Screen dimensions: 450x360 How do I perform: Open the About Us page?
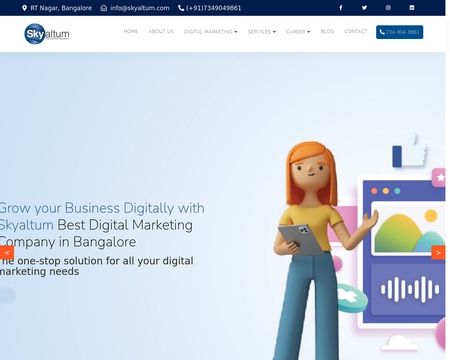pyautogui.click(x=161, y=31)
